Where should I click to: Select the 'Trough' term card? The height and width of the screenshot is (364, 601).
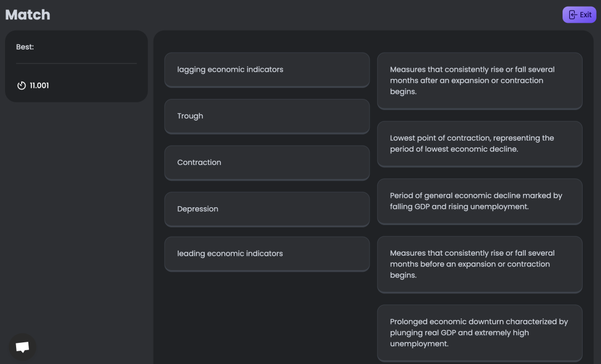point(267,116)
